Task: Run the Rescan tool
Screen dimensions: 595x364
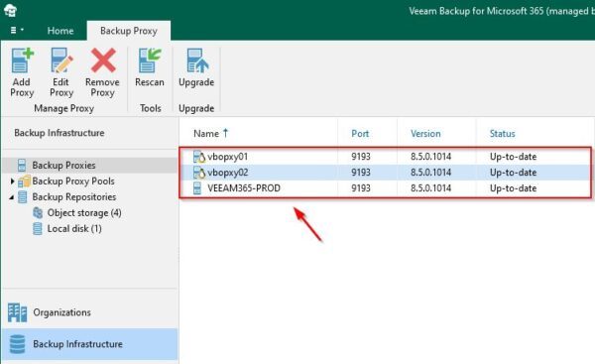Action: coord(150,67)
